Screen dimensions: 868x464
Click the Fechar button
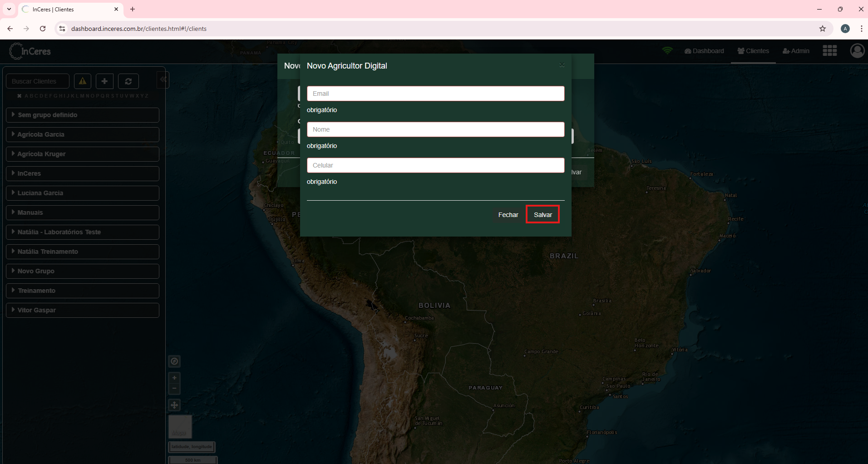pyautogui.click(x=508, y=215)
